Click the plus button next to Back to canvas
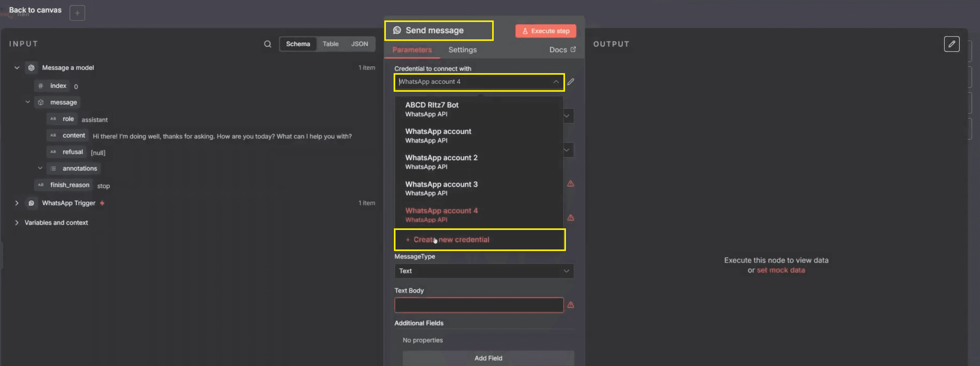The width and height of the screenshot is (980, 366). click(77, 13)
